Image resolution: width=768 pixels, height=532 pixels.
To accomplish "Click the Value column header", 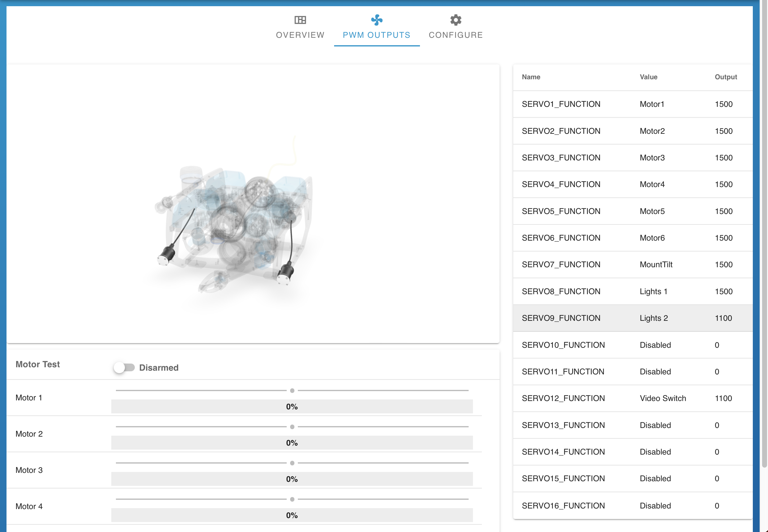I will [x=649, y=77].
